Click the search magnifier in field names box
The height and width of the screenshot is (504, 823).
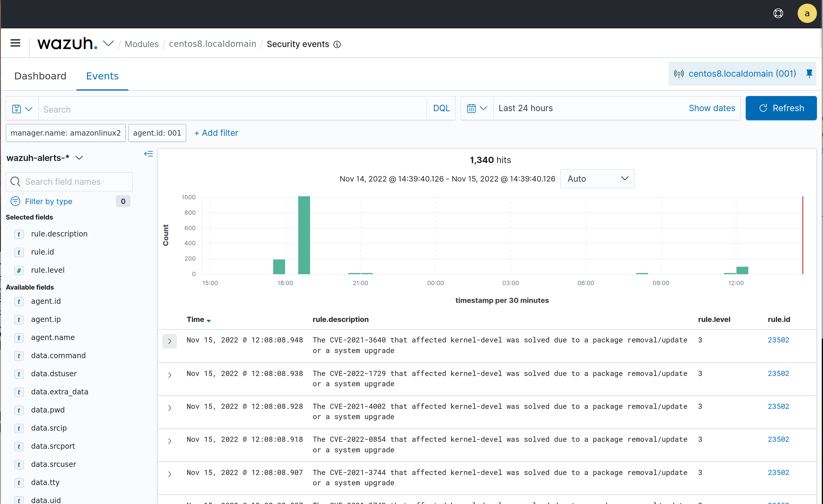(15, 182)
